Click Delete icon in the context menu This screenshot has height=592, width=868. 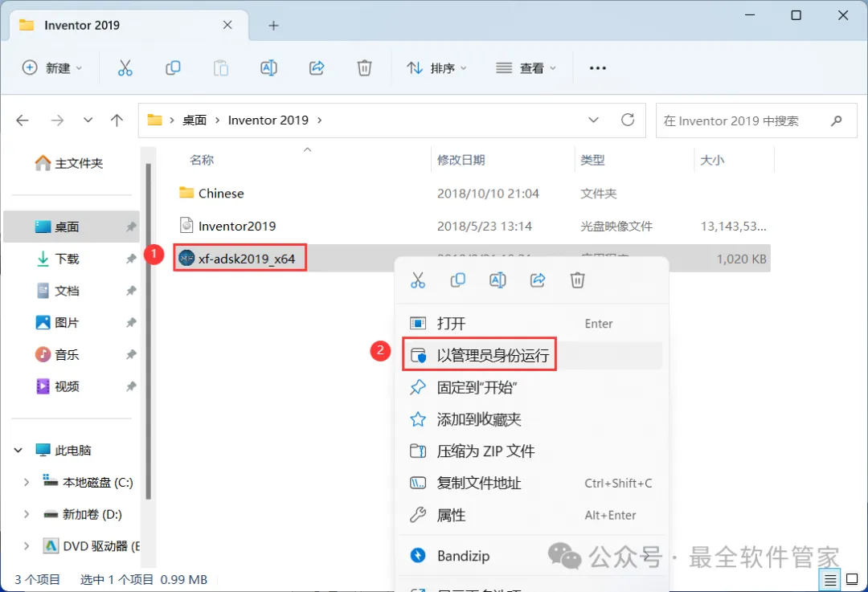click(x=577, y=280)
